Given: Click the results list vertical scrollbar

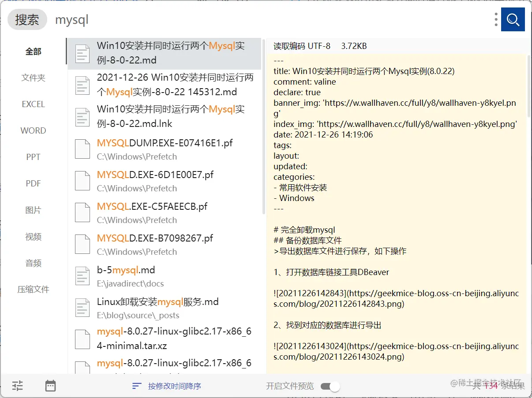Looking at the screenshot, I should pos(264,126).
